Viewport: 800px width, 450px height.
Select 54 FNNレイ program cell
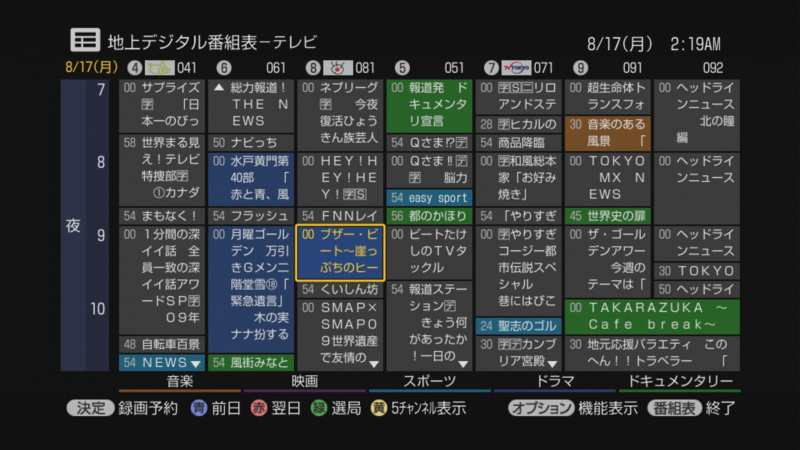tap(340, 216)
